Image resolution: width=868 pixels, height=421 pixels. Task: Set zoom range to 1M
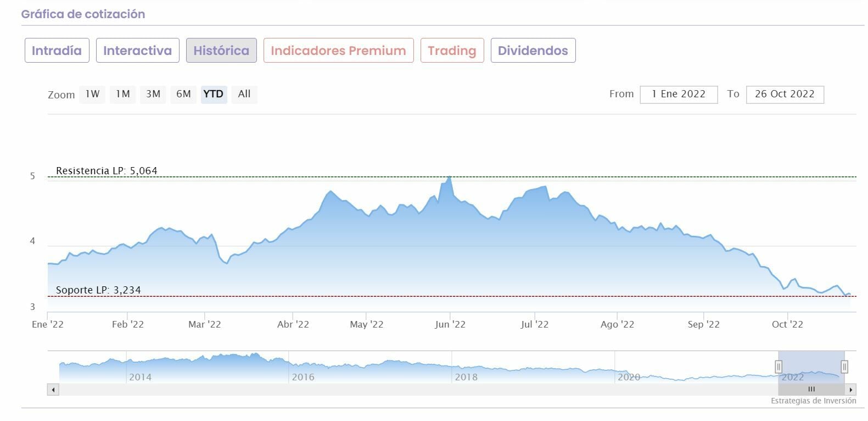coord(122,94)
